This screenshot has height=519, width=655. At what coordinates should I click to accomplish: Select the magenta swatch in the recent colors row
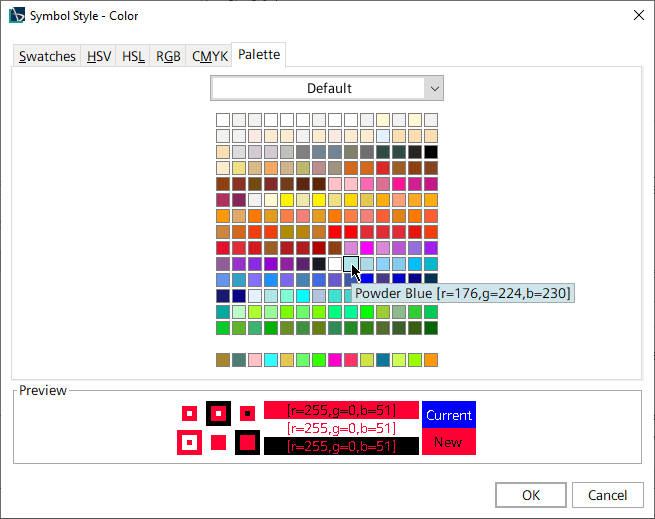click(x=335, y=360)
